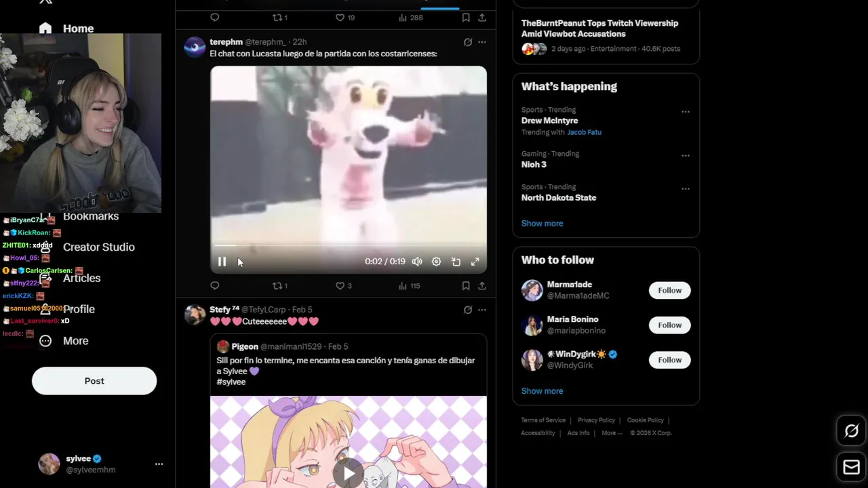This screenshot has width=868, height=488.
Task: Pause the playing video
Action: click(x=222, y=262)
